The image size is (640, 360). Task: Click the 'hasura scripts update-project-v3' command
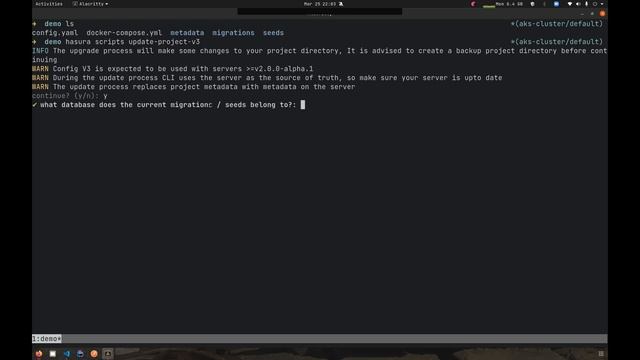click(133, 42)
